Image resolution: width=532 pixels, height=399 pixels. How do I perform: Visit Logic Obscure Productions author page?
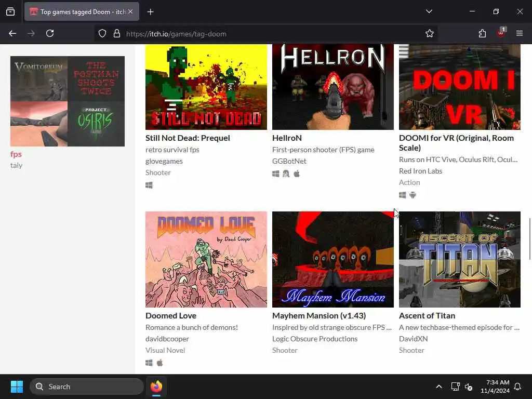pyautogui.click(x=315, y=339)
